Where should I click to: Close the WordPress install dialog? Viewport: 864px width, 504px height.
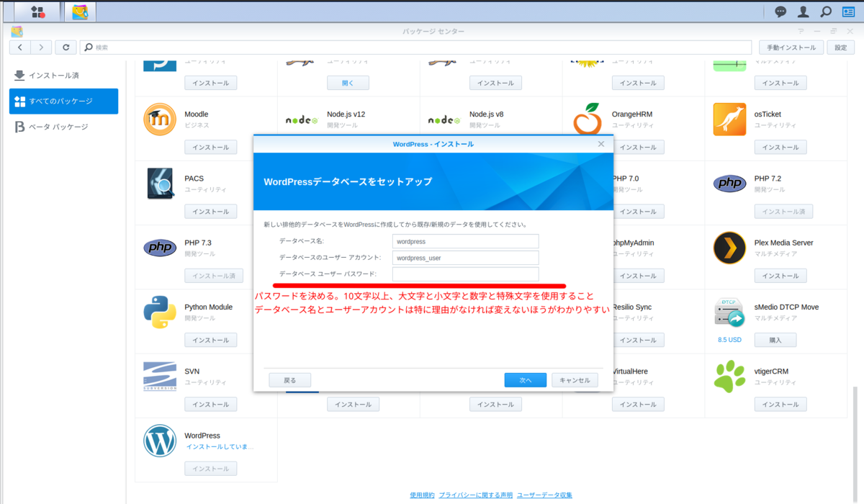pos(601,144)
